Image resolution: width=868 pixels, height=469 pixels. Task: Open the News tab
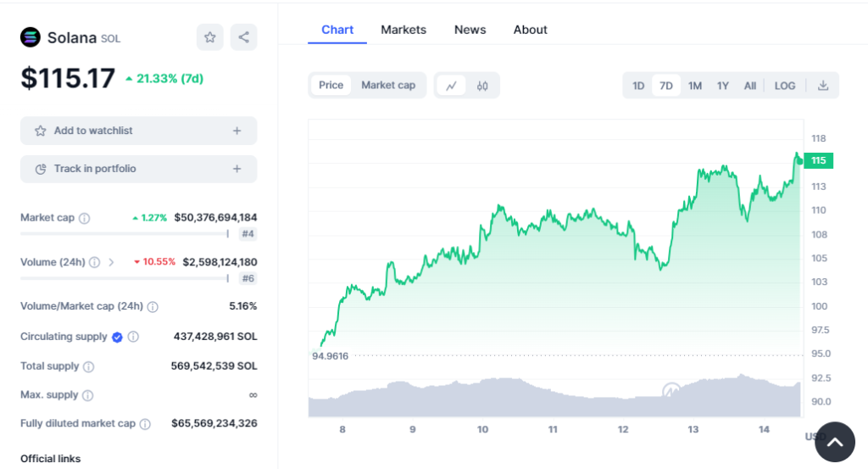tap(470, 30)
